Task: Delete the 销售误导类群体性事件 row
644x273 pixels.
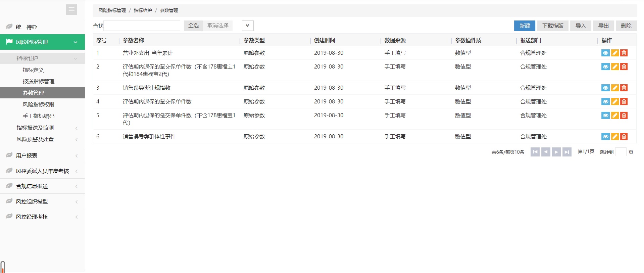Action: (x=624, y=137)
